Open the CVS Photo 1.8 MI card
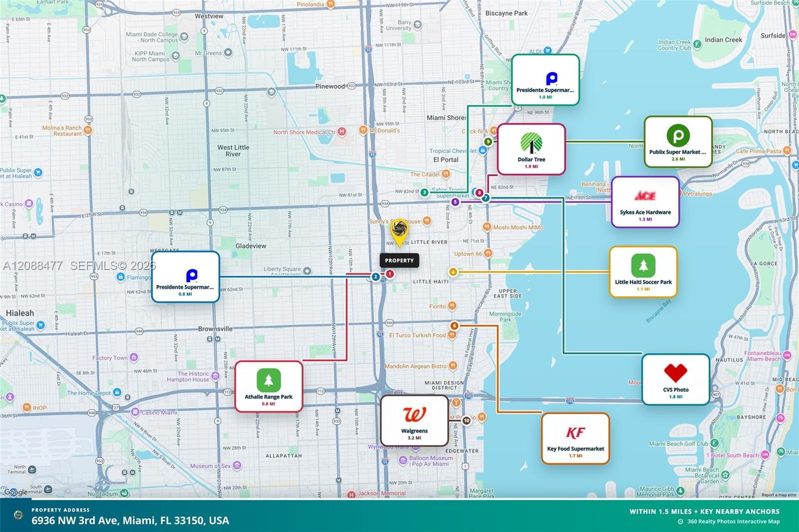 (676, 379)
